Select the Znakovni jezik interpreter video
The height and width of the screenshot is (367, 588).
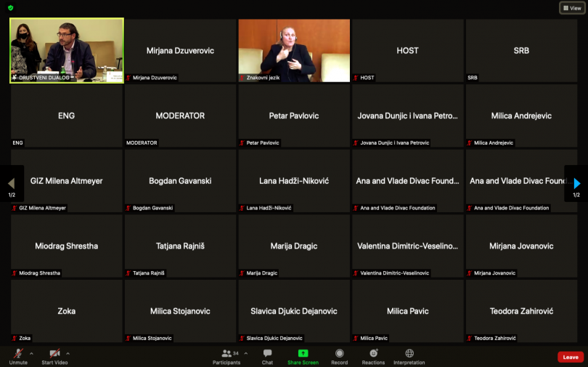pos(294,50)
